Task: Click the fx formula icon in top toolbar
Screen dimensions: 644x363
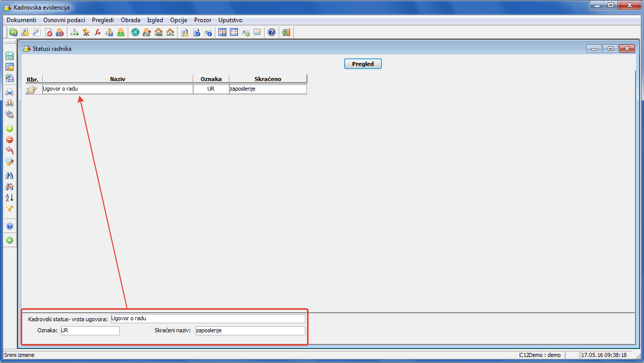Action: pyautogui.click(x=98, y=32)
